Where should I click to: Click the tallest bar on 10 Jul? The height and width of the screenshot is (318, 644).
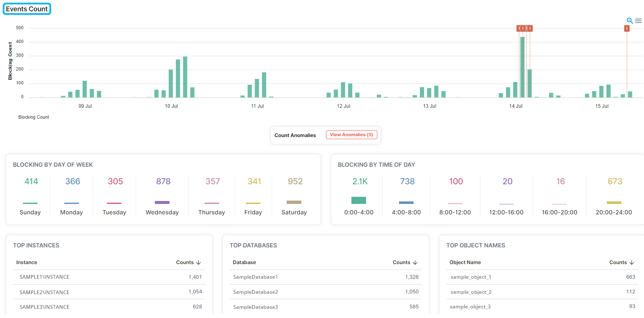(x=185, y=77)
